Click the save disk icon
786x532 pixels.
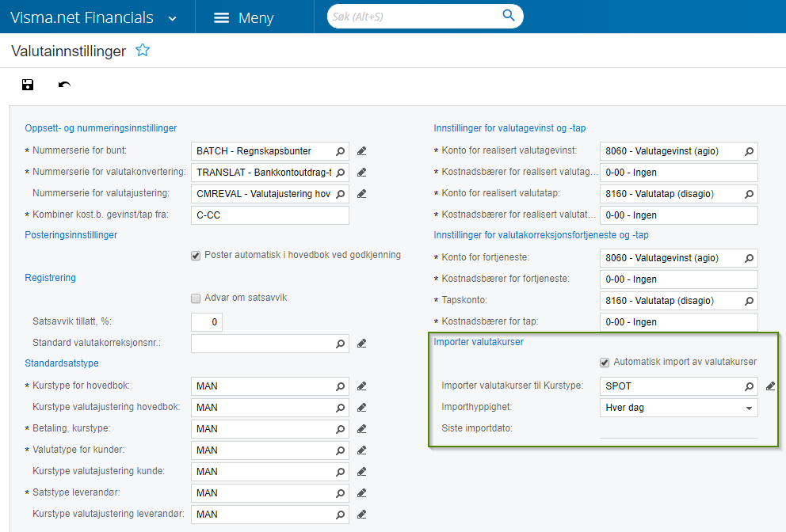tap(28, 85)
